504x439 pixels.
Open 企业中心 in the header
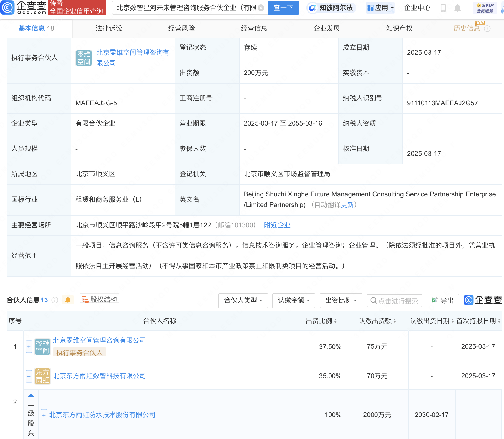(x=417, y=8)
